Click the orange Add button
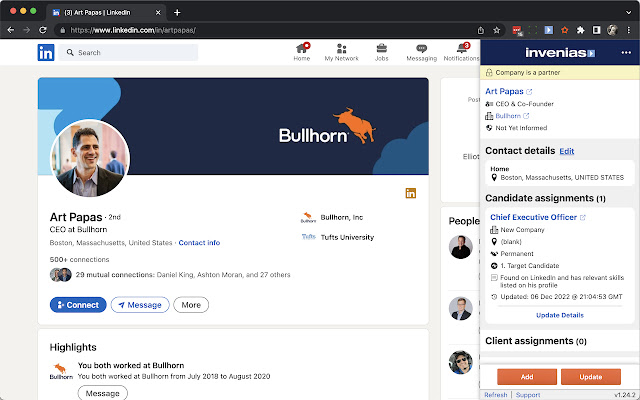This screenshot has height=400, width=640. [x=527, y=377]
